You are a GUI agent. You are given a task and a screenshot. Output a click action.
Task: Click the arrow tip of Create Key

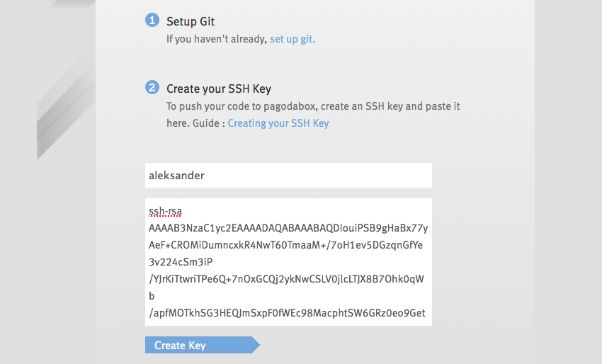click(x=256, y=345)
